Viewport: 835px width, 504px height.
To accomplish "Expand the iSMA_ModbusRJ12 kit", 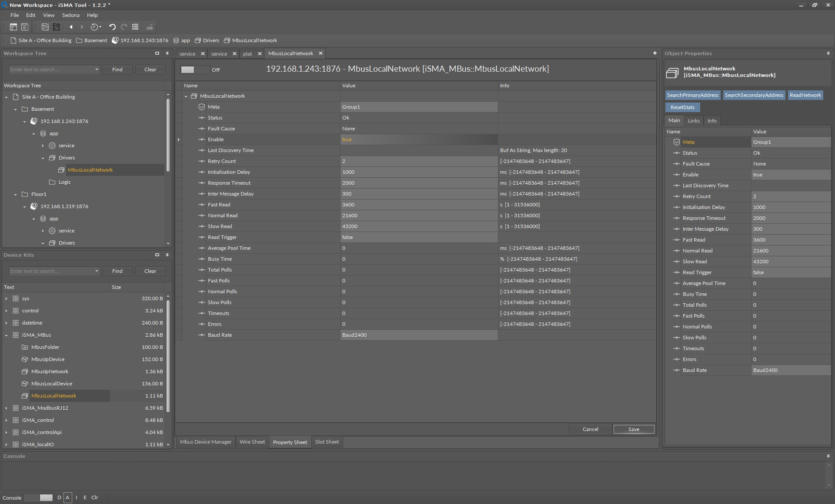I will click(6, 408).
